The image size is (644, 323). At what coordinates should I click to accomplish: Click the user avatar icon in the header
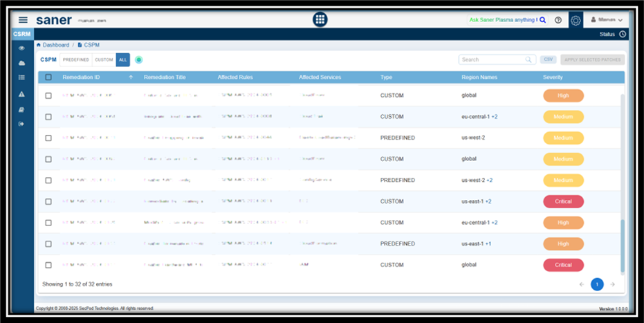[x=593, y=19]
